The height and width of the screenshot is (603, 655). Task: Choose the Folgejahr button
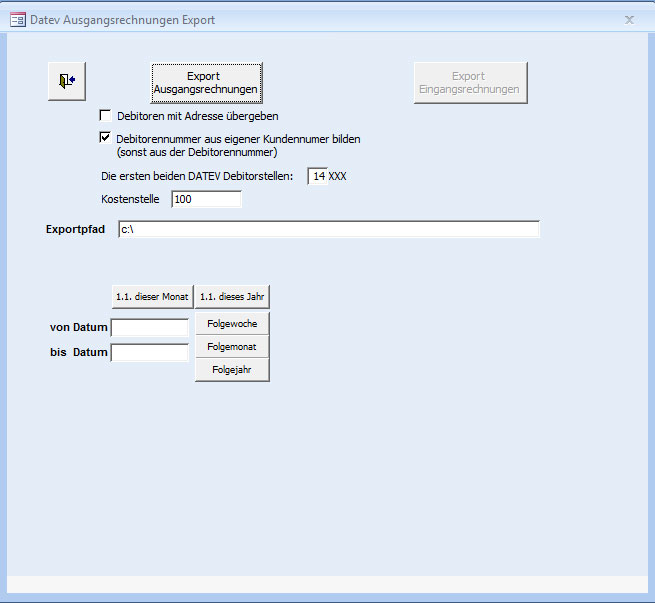click(x=232, y=370)
